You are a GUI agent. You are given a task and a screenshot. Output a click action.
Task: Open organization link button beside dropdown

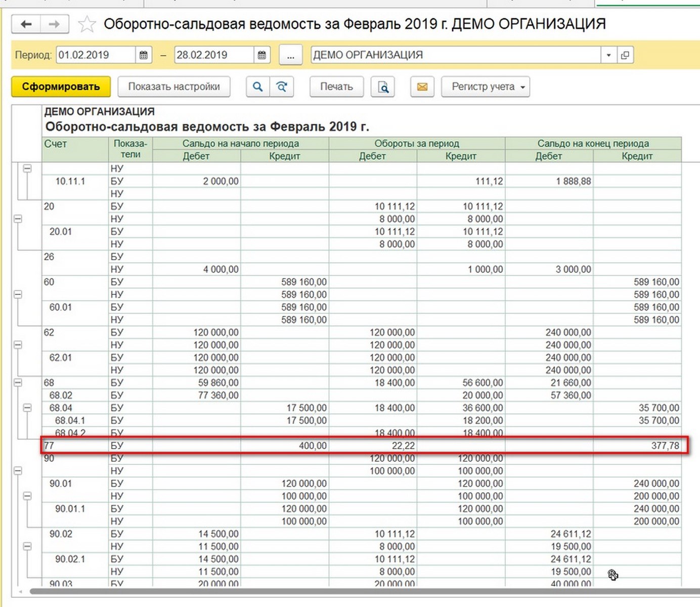pyautogui.click(x=625, y=55)
